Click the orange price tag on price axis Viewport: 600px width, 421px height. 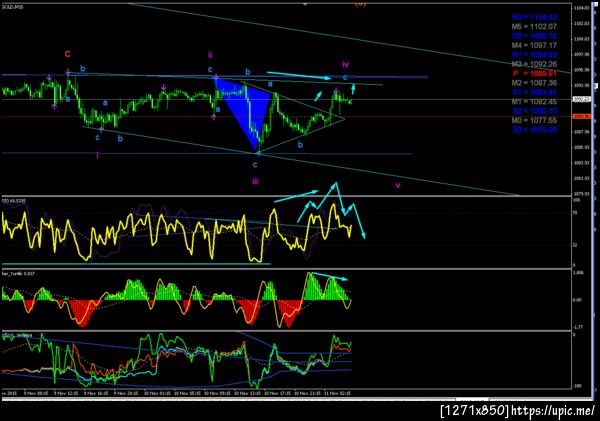[x=581, y=116]
